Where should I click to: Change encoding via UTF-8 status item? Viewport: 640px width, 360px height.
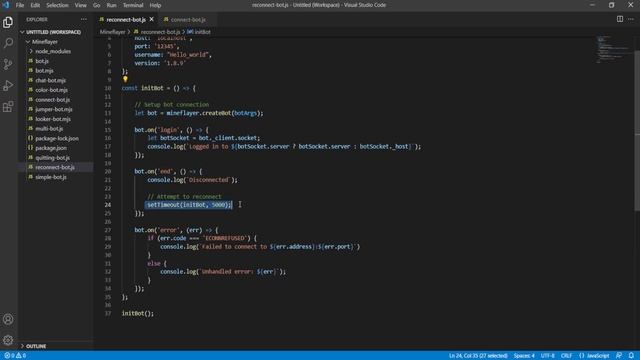pos(548,356)
